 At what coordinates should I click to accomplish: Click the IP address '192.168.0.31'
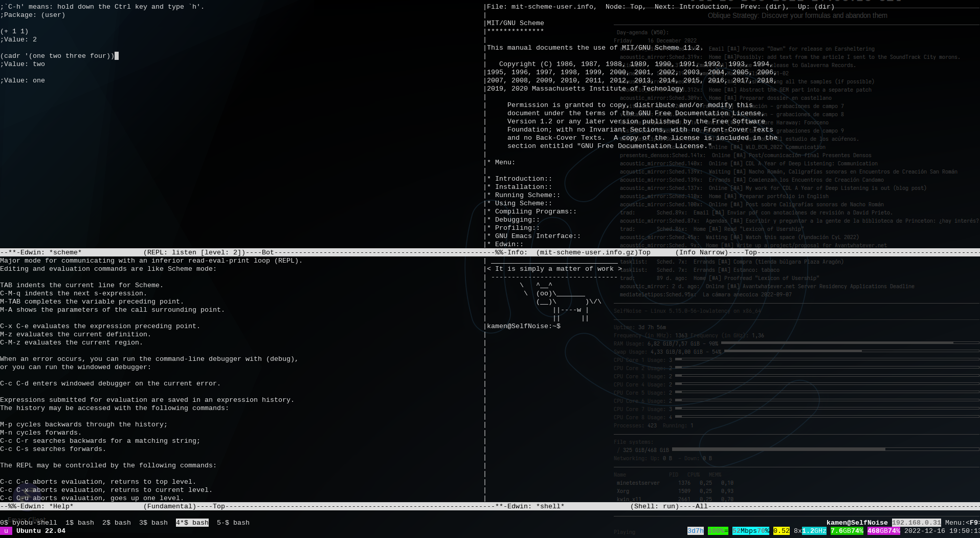click(917, 523)
